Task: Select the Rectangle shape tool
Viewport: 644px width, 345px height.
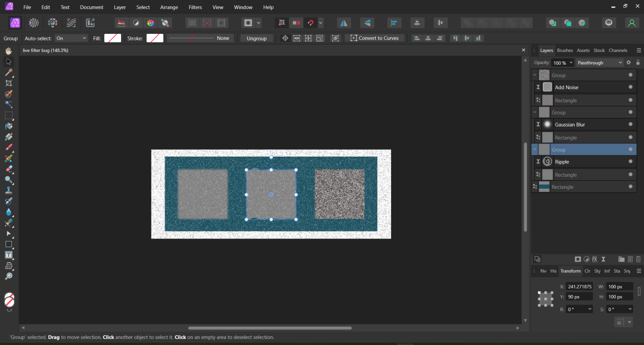Action: point(9,244)
